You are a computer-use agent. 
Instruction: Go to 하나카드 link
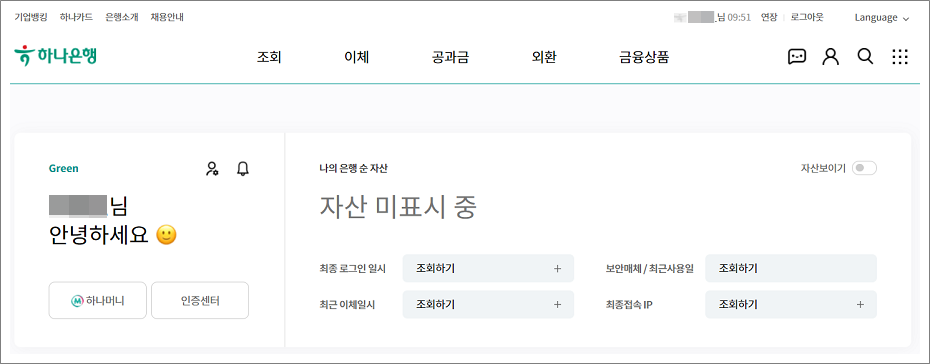(76, 17)
